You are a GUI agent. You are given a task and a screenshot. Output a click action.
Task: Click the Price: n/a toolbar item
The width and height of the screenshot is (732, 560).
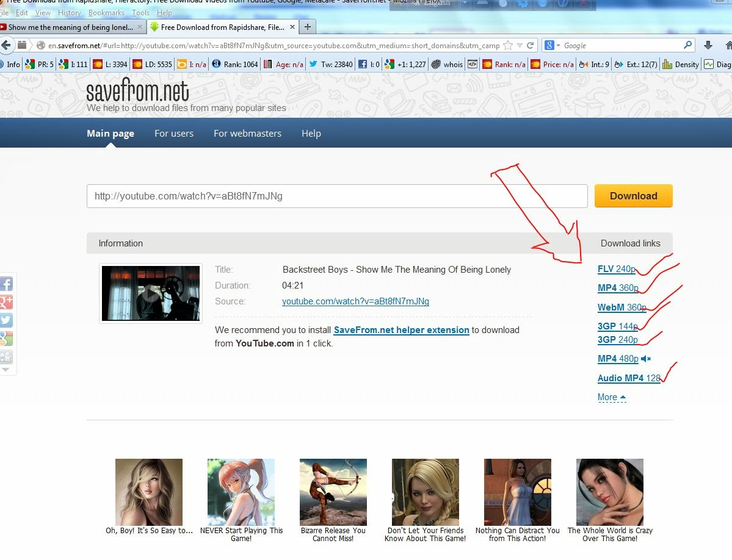point(552,64)
